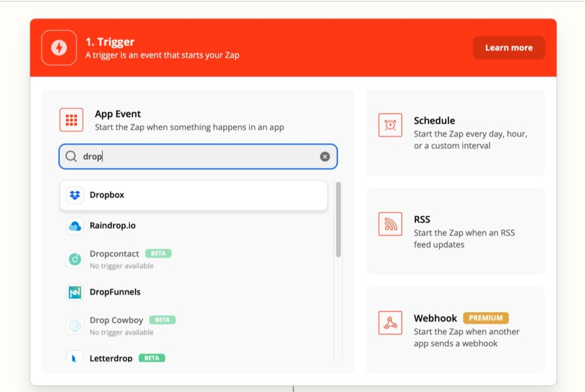Click 'No trigger available' under Drop Cowboy

coord(122,332)
